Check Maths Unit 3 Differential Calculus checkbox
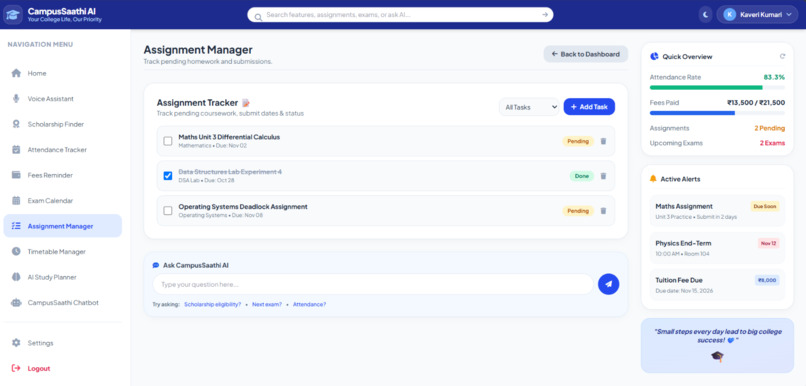This screenshot has height=386, width=806. point(168,141)
